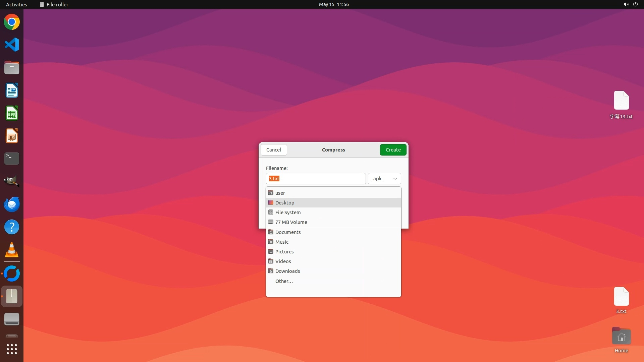This screenshot has height=362, width=644.
Task: Open system volume indicator in top bar
Action: [626, 4]
